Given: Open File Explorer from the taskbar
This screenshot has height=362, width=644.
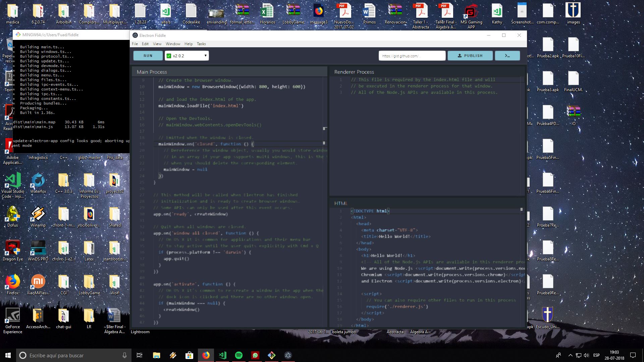Looking at the screenshot, I should coord(156,355).
